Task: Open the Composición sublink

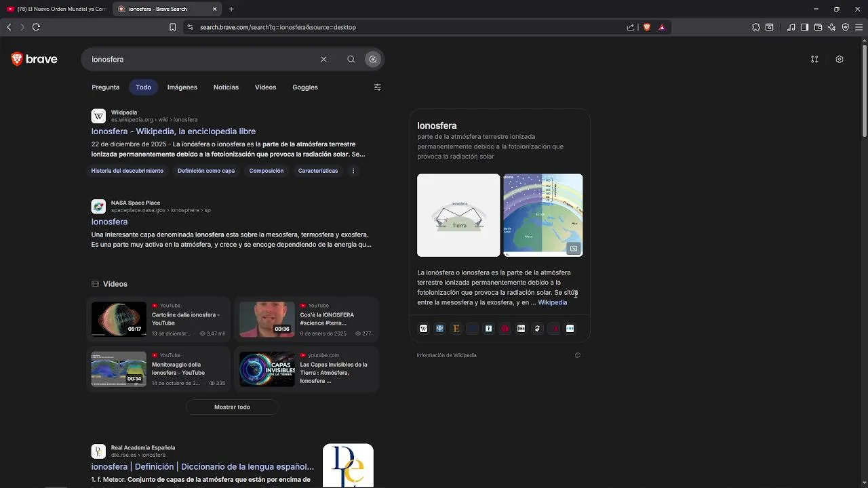Action: (267, 171)
